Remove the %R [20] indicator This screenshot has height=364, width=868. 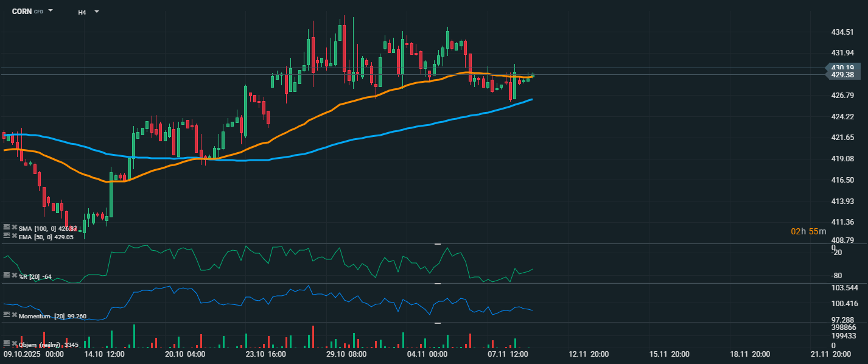(x=14, y=276)
